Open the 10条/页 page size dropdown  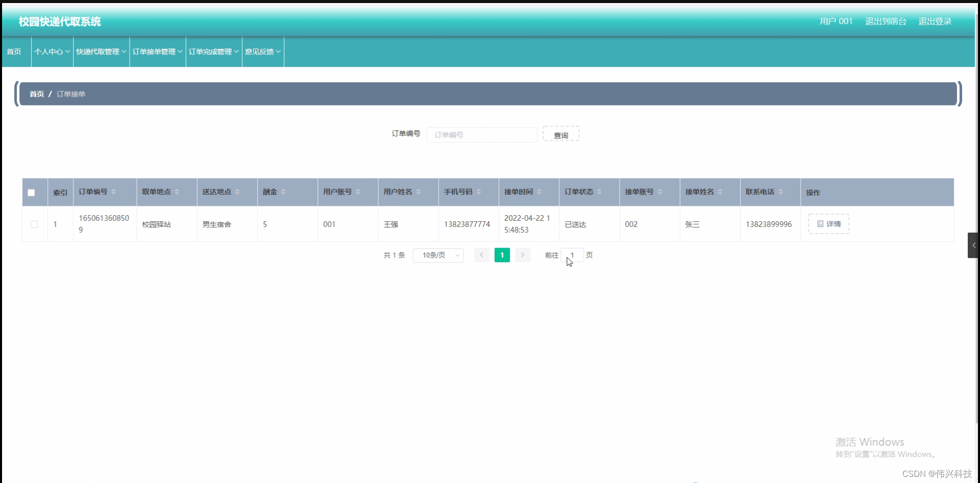(438, 255)
